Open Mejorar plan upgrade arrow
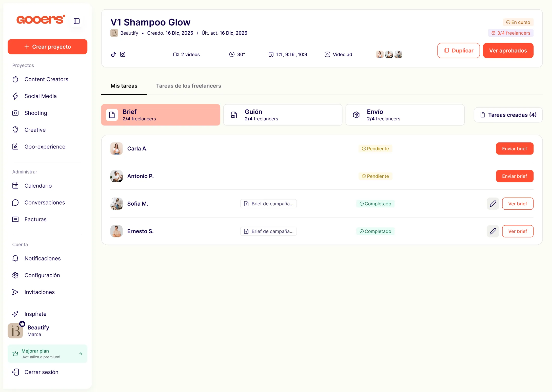This screenshot has width=552, height=392. pos(80,354)
